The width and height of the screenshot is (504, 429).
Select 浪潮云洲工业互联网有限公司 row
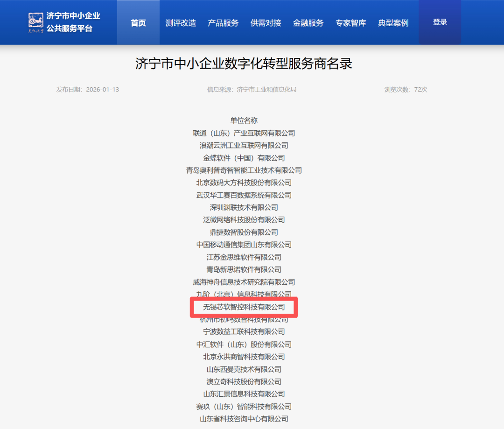tap(244, 145)
